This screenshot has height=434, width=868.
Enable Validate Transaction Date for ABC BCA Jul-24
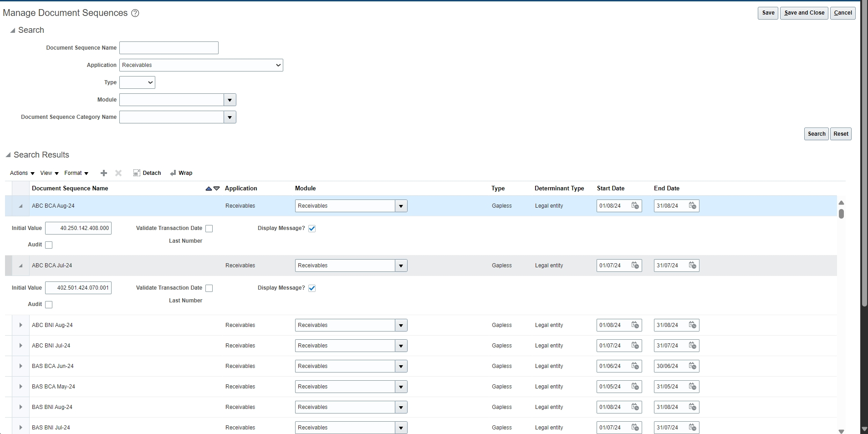point(209,288)
